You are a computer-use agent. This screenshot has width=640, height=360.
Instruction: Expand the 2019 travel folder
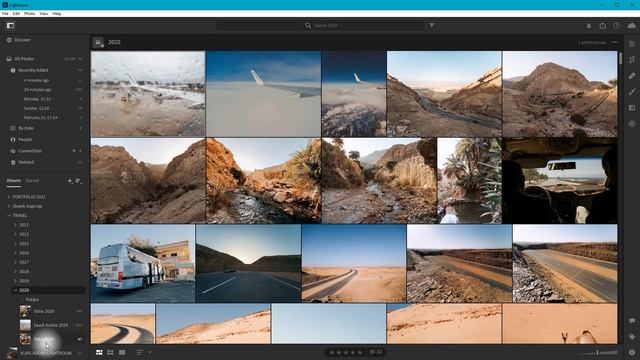(16, 281)
